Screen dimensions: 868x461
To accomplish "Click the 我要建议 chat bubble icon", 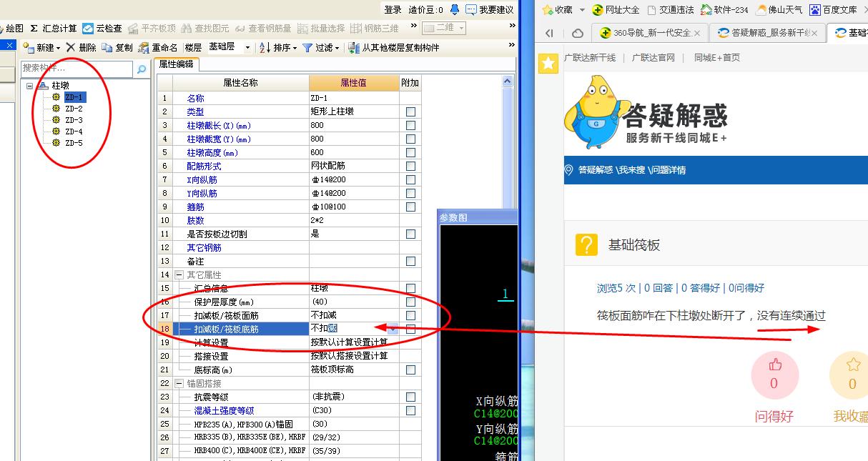I will pyautogui.click(x=471, y=9).
